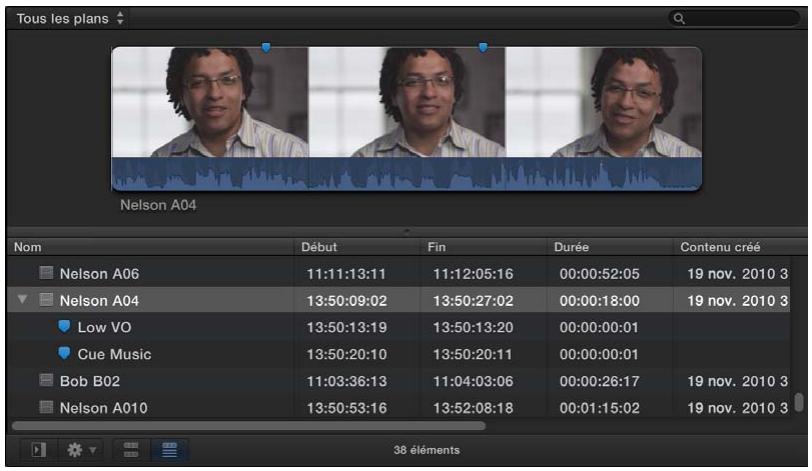Select the Bob B02 clip row
This screenshot has width=812, height=471.
tap(399, 381)
